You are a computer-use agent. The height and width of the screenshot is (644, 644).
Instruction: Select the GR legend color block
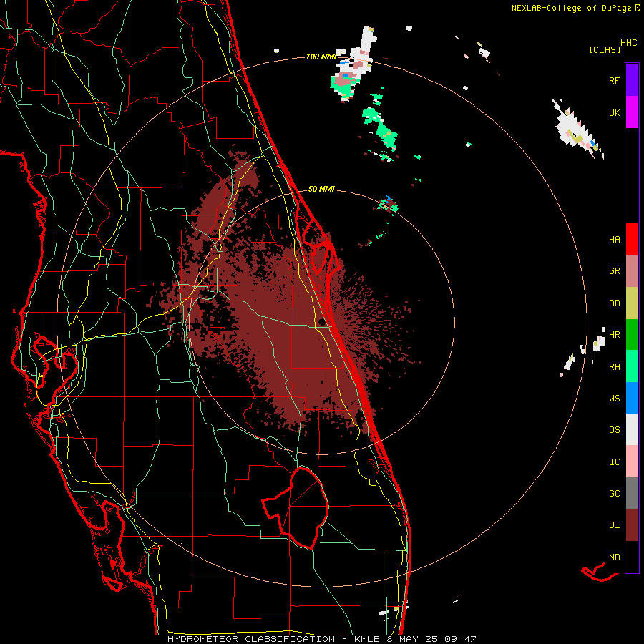click(632, 271)
